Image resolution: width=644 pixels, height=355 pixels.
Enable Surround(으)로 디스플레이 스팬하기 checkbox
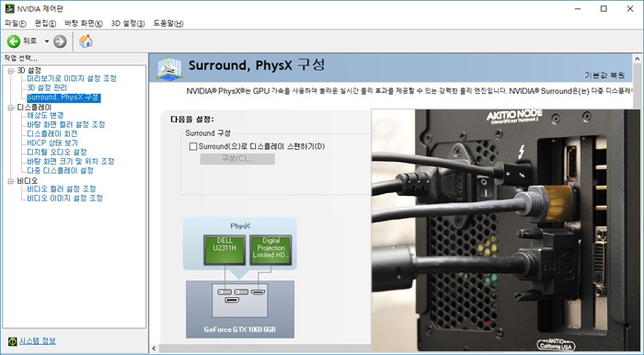[193, 146]
